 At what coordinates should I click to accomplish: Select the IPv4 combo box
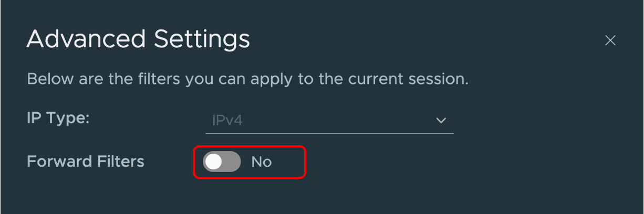click(x=329, y=121)
